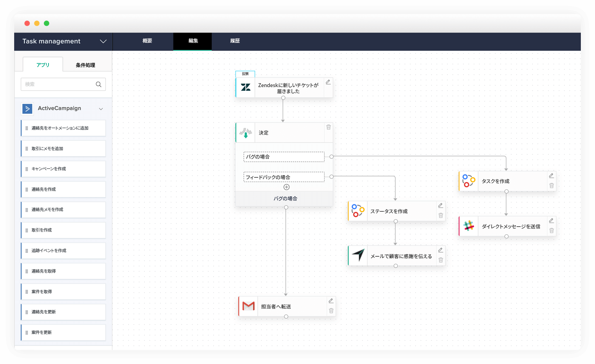Click the Slack icon on ダイレクトメッセージを送信 step
The height and width of the screenshot is (364, 595).
click(x=468, y=226)
